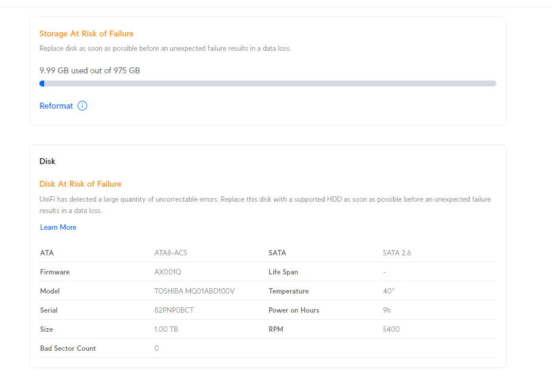Select the Storage At Risk of Failure heading
552x392 pixels.
pyautogui.click(x=87, y=34)
